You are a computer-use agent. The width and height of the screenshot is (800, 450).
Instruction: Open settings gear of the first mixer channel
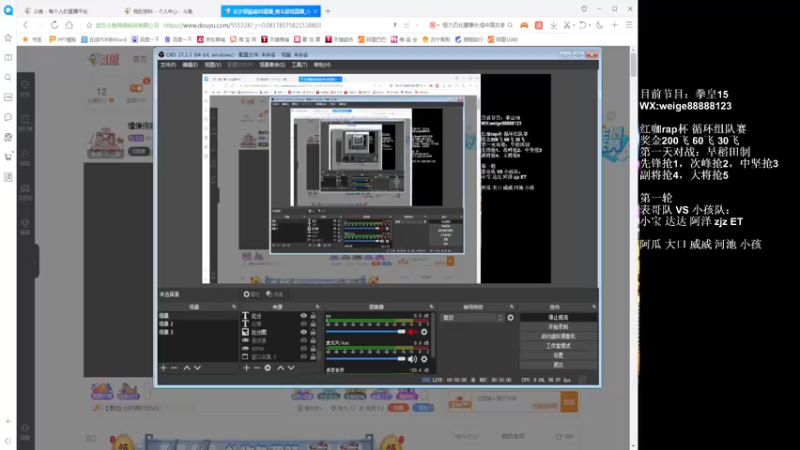424,332
